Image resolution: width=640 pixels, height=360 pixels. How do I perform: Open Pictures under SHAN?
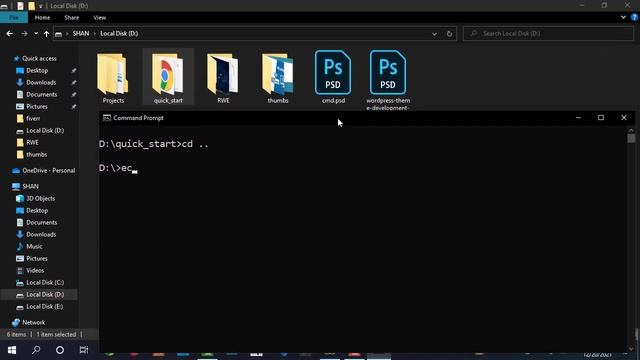(x=37, y=259)
